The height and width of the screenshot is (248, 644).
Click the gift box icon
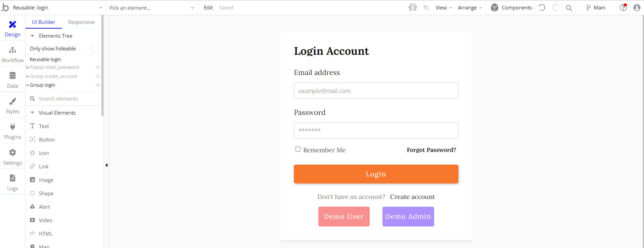click(x=413, y=7)
